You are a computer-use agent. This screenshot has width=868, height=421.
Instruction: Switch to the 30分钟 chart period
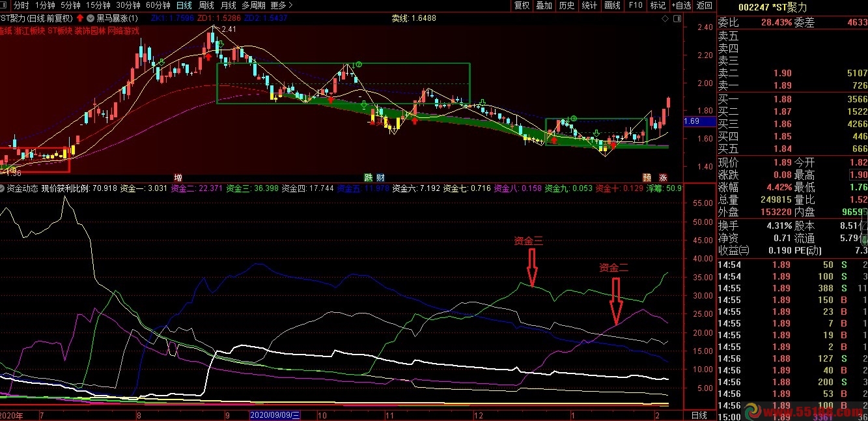(128, 5)
